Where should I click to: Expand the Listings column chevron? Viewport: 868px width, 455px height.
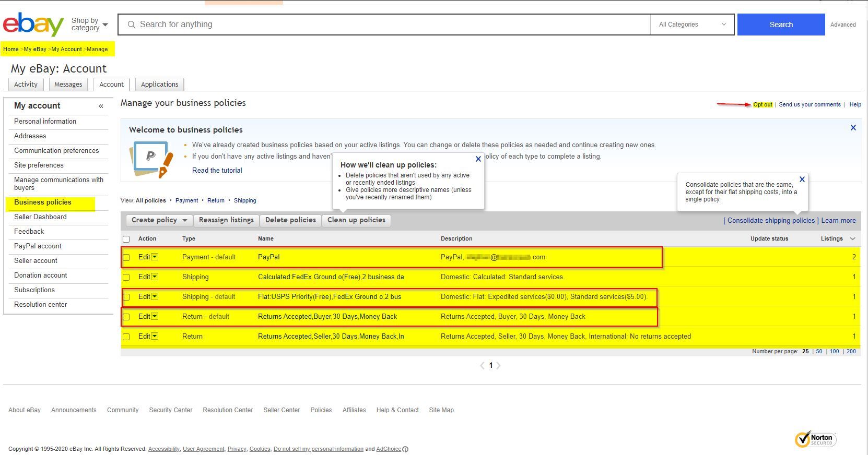852,238
